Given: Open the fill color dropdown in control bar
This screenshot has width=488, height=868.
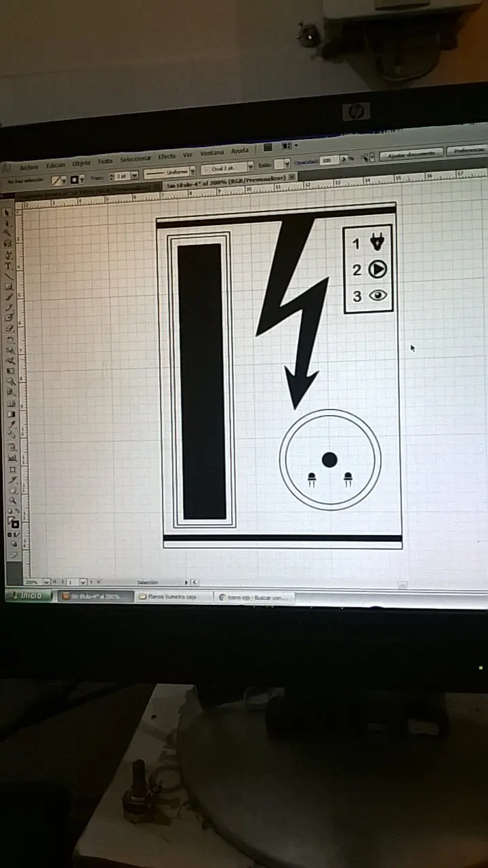Looking at the screenshot, I should pyautogui.click(x=64, y=180).
